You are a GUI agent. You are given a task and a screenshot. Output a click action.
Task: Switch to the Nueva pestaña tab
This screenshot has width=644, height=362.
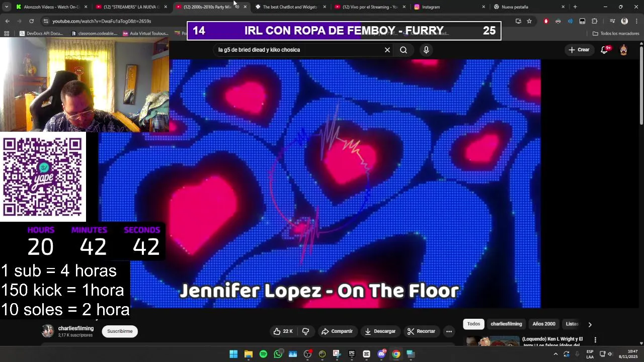pyautogui.click(x=529, y=7)
